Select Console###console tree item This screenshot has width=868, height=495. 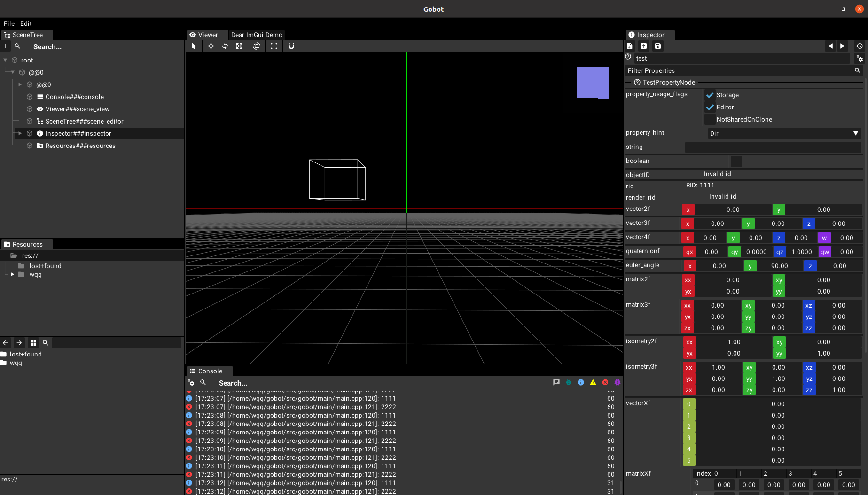click(75, 97)
